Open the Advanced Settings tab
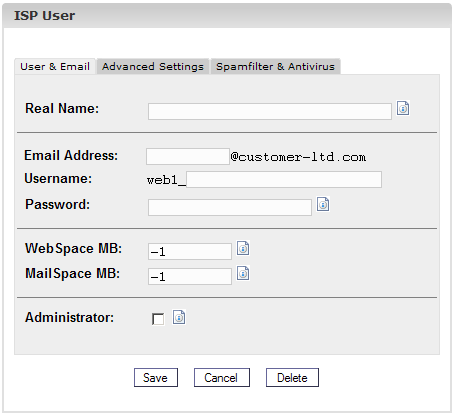Screen dimensions: 454x416 (x=153, y=66)
